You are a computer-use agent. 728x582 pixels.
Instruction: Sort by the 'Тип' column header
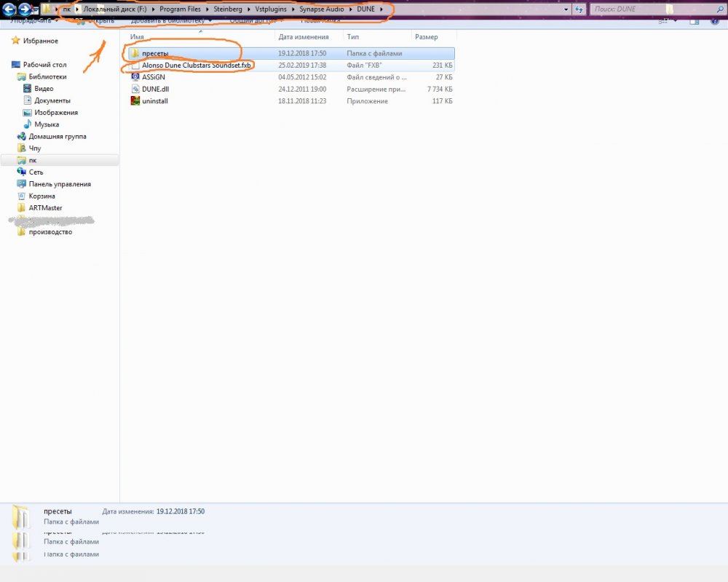click(353, 36)
